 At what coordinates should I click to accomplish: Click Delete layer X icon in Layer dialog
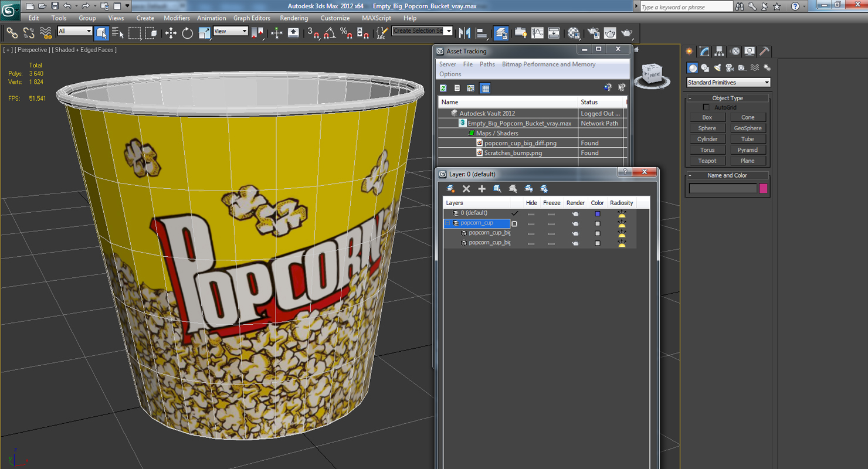466,189
